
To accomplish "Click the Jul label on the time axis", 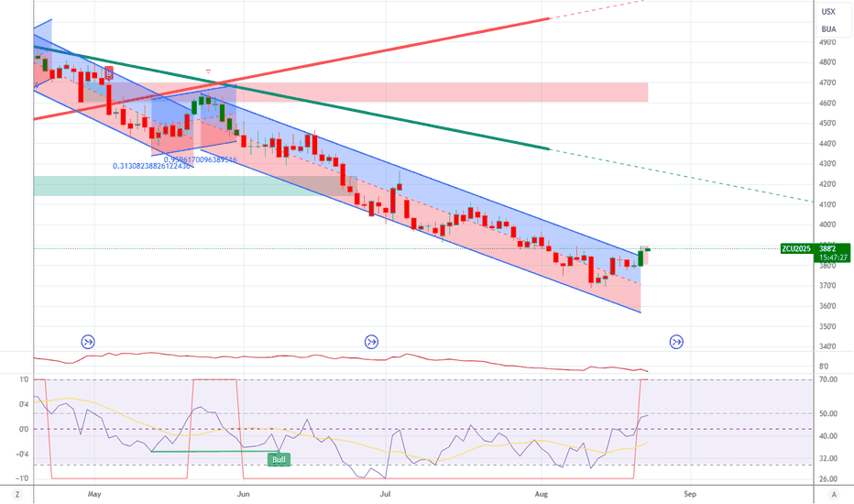I will pos(386,494).
